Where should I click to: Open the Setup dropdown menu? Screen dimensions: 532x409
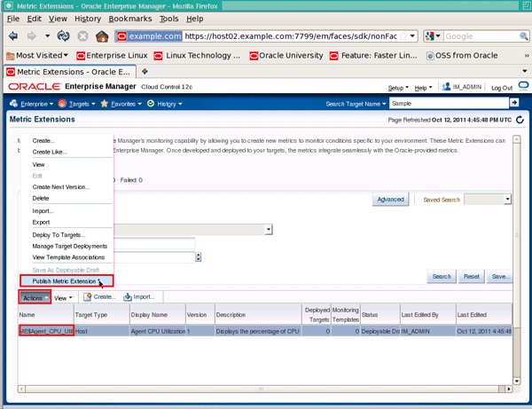pyautogui.click(x=398, y=88)
